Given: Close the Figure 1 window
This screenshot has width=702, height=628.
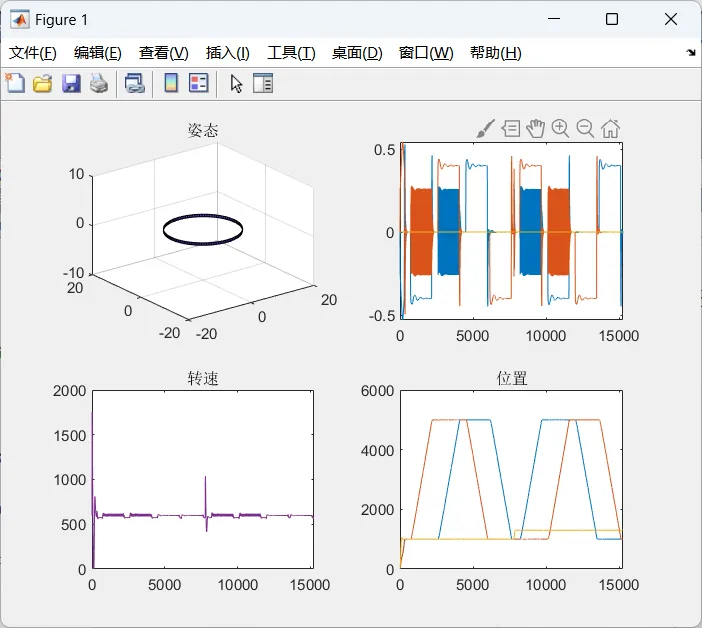Looking at the screenshot, I should tap(671, 19).
